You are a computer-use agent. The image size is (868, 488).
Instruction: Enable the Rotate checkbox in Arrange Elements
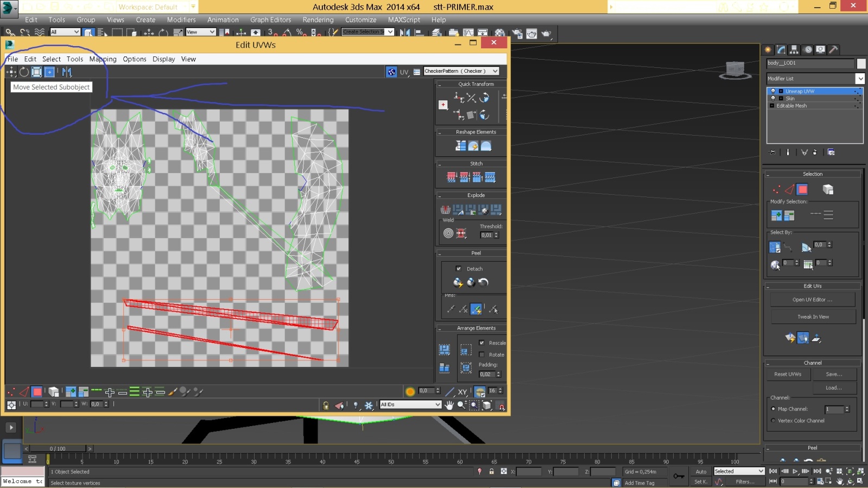(x=481, y=354)
